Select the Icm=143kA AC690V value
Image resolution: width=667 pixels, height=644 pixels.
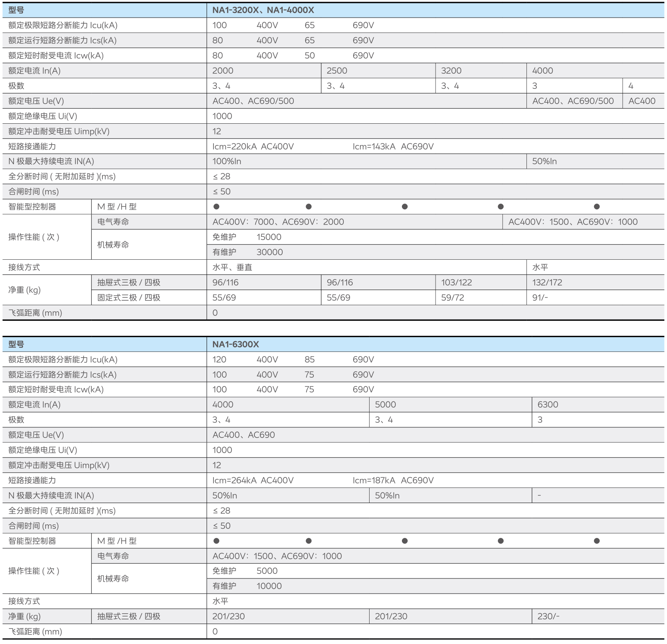tap(393, 147)
